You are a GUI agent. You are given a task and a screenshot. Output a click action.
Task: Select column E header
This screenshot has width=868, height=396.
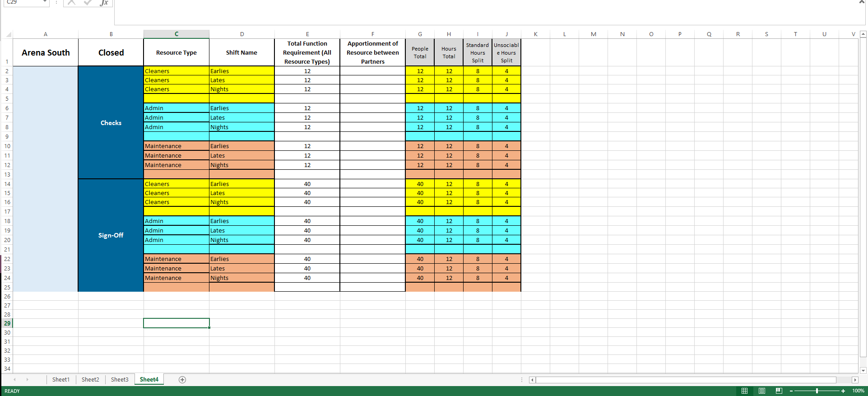(307, 34)
